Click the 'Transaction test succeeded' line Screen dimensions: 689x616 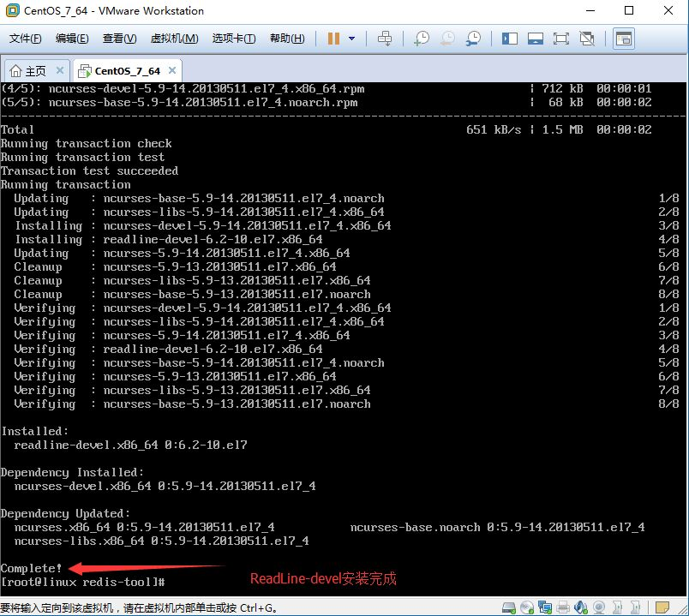tap(90, 170)
